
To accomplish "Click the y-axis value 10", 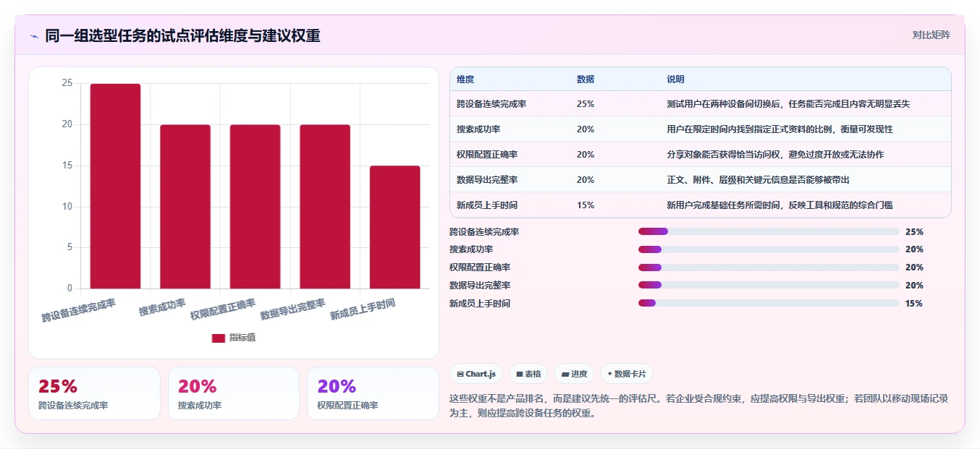I will 67,207.
